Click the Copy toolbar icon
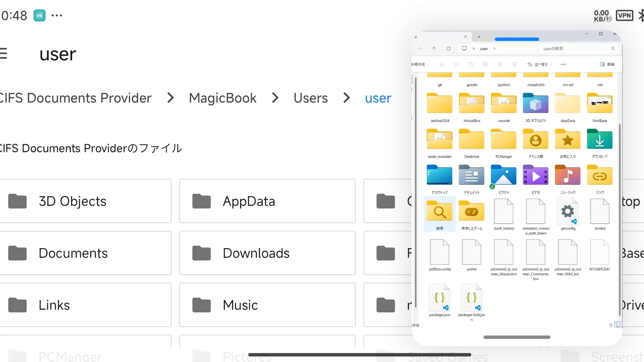The image size is (644, 362). (x=456, y=64)
